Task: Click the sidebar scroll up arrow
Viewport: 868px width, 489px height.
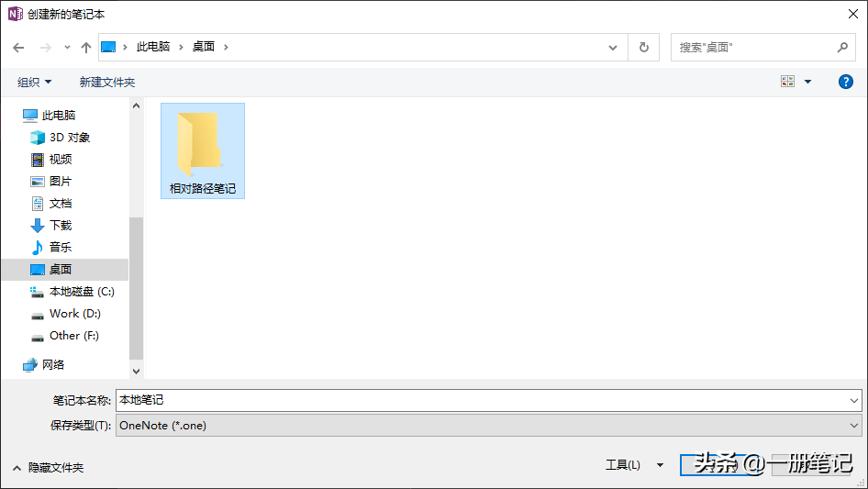Action: [x=136, y=106]
